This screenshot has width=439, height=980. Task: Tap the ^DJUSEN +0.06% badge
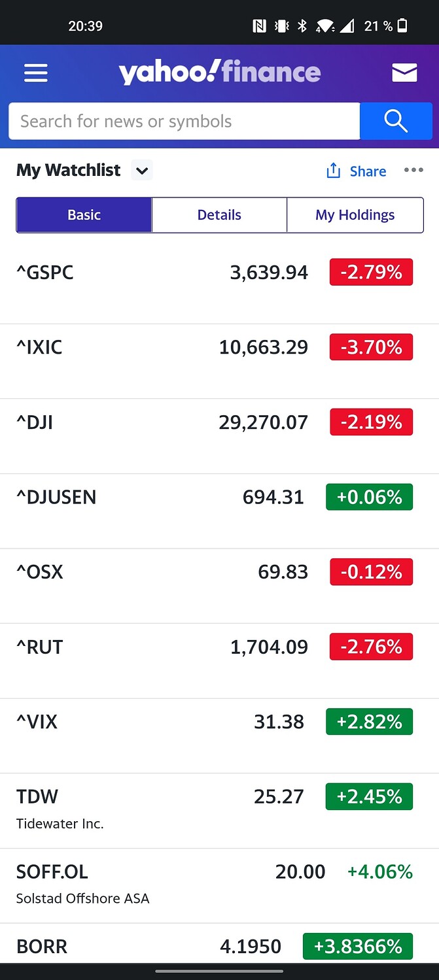click(369, 497)
